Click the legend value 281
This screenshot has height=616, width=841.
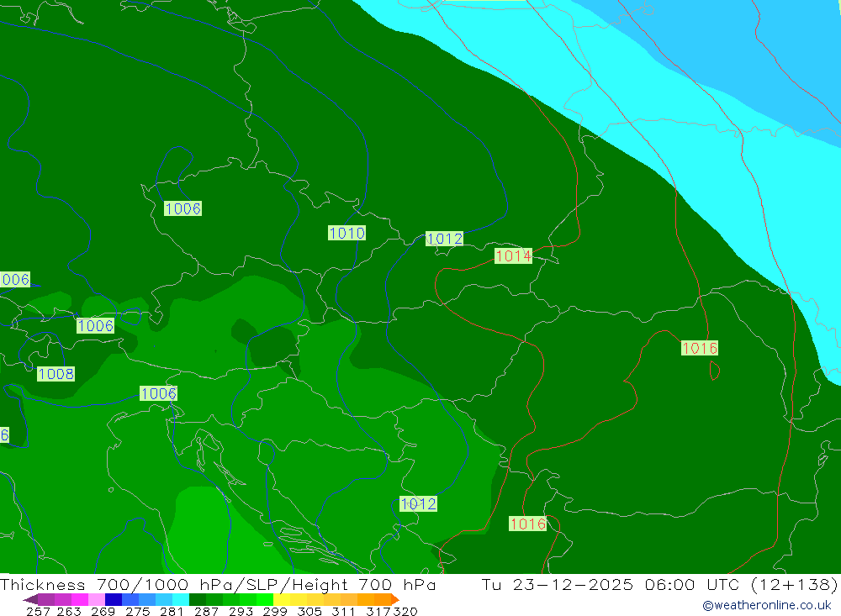(x=172, y=611)
